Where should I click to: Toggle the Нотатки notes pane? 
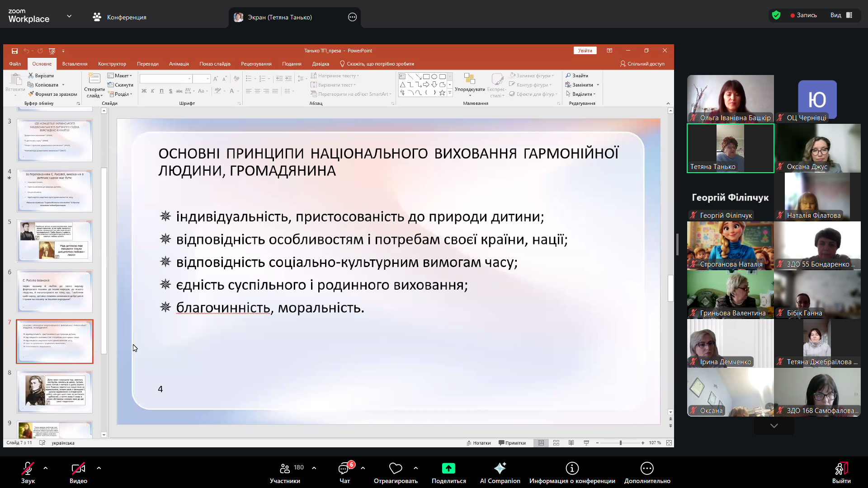[x=479, y=443]
